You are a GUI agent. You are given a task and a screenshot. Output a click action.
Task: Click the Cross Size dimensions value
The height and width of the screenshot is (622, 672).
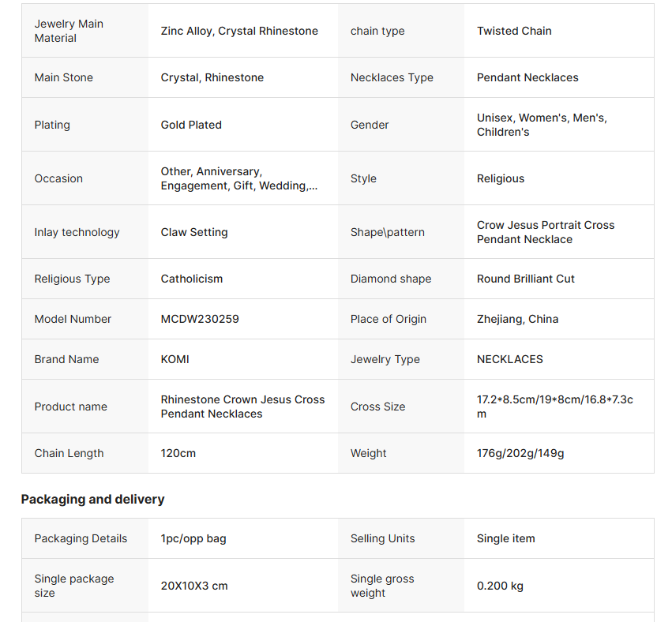(x=554, y=407)
